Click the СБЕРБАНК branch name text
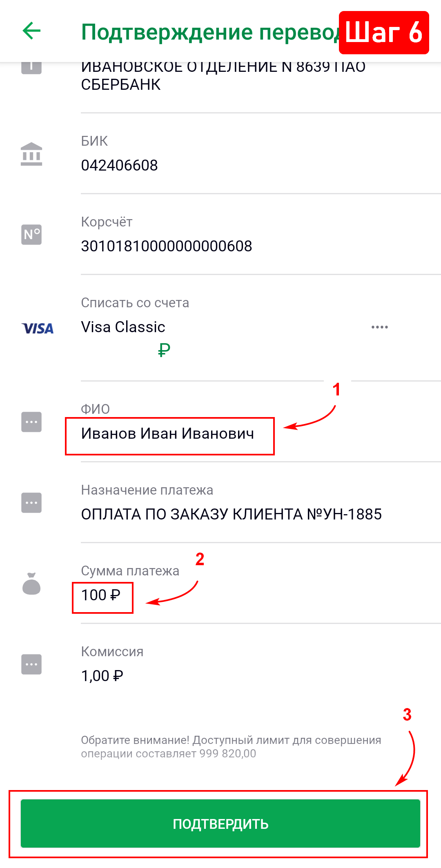The height and width of the screenshot is (868, 441). point(121,84)
